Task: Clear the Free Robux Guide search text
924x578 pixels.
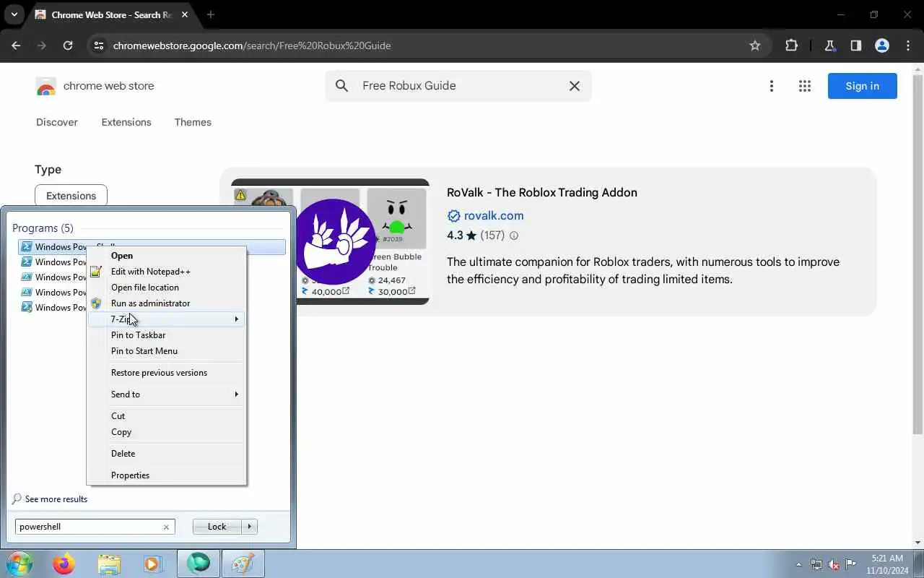Action: tap(575, 86)
